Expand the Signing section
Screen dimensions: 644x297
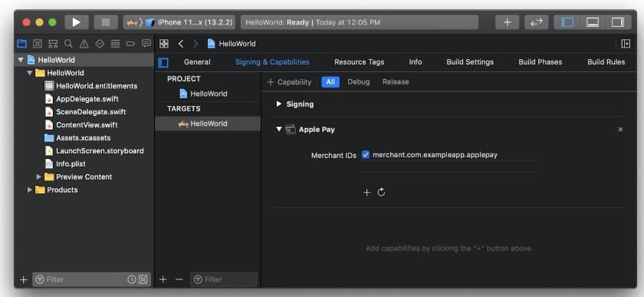[x=279, y=104]
